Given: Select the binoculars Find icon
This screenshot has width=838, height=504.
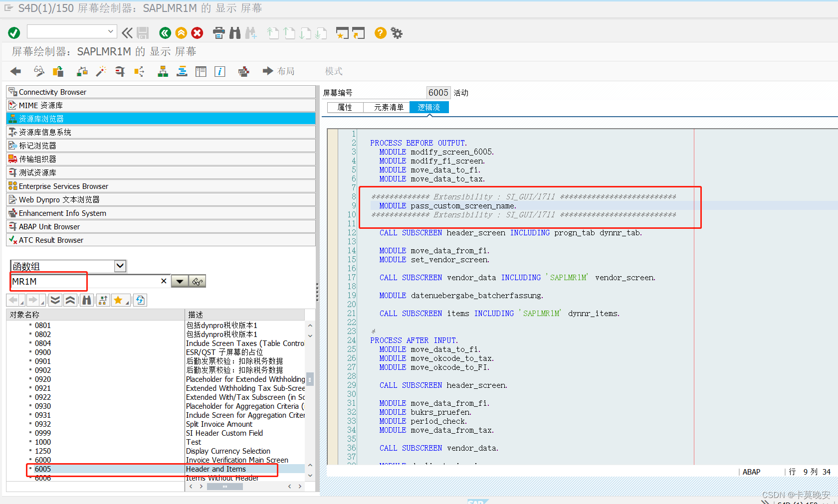Looking at the screenshot, I should click(x=235, y=33).
